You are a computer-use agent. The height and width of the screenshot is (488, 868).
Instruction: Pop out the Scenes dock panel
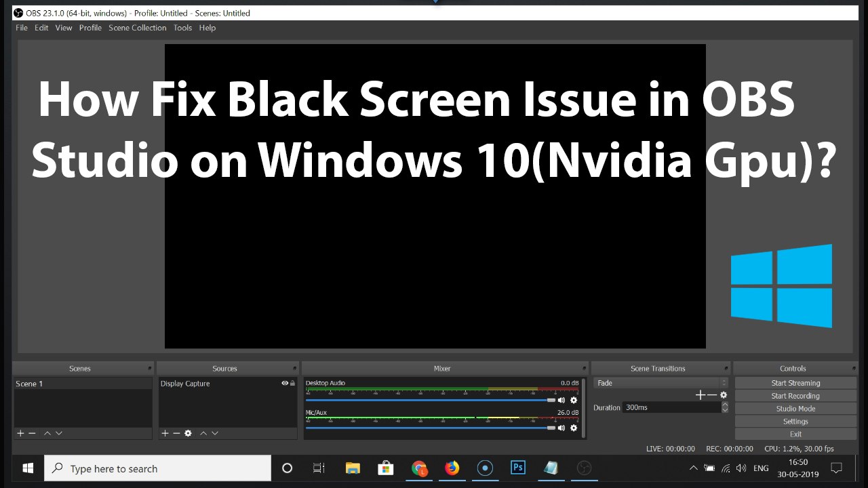[x=150, y=369]
